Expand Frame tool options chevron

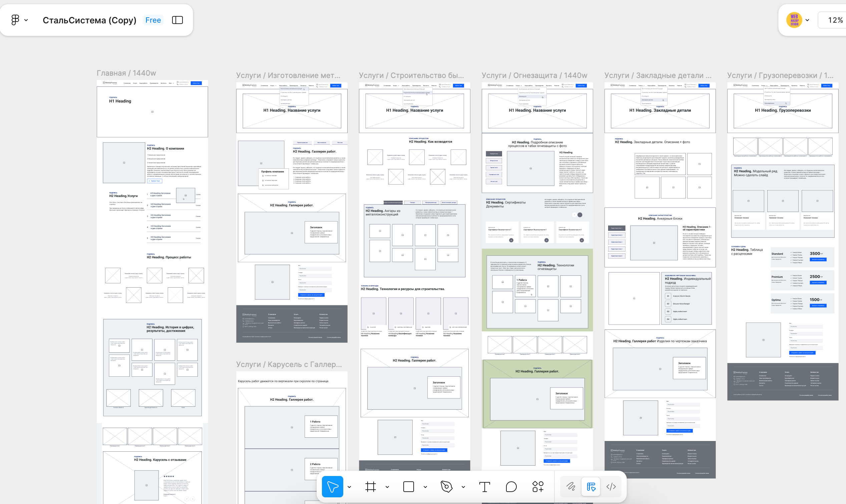point(387,487)
